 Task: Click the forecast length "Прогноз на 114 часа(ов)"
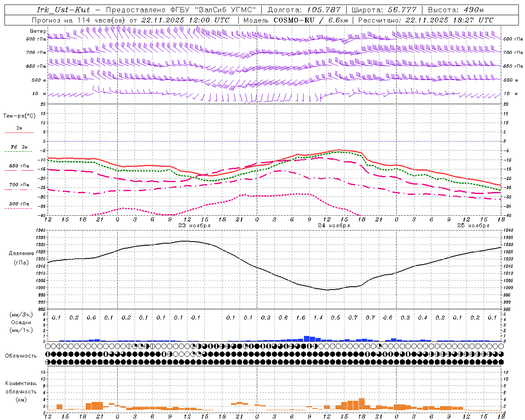click(x=78, y=20)
